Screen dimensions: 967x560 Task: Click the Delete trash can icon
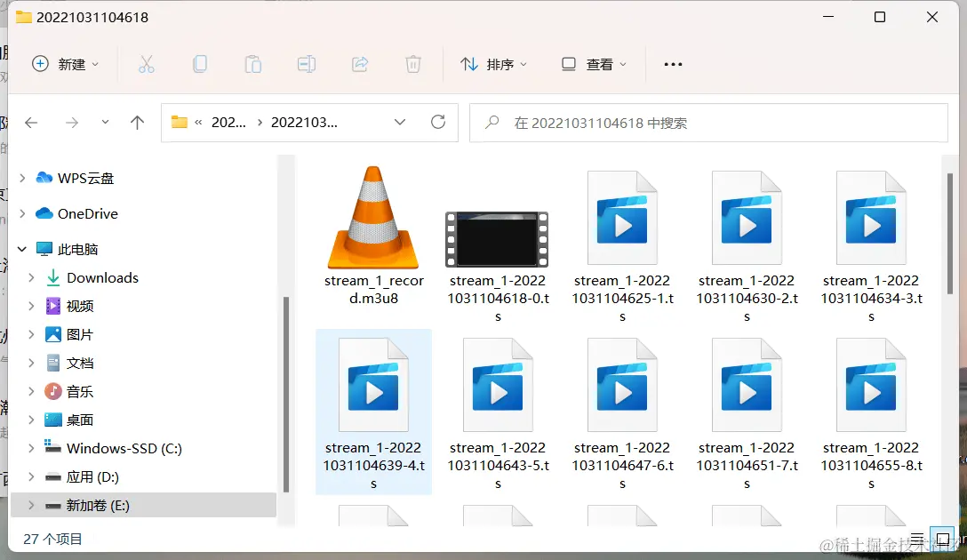pos(413,64)
